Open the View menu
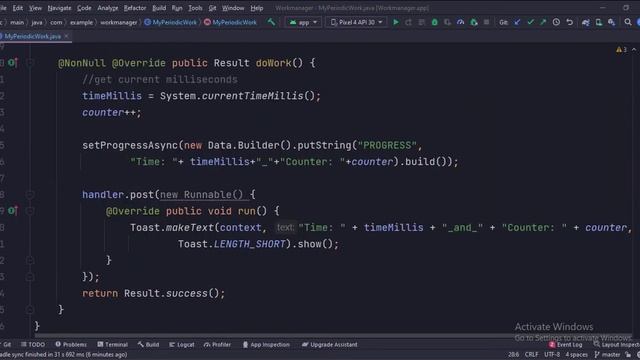 click(x=35, y=8)
